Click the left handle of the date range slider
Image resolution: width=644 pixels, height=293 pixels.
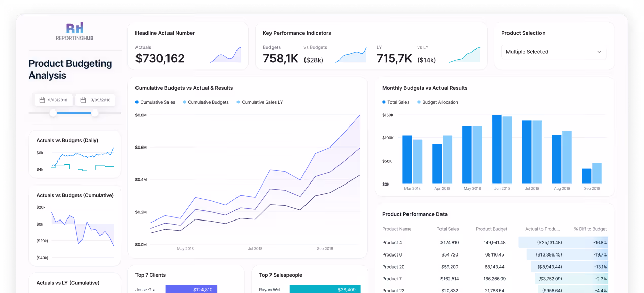52,114
